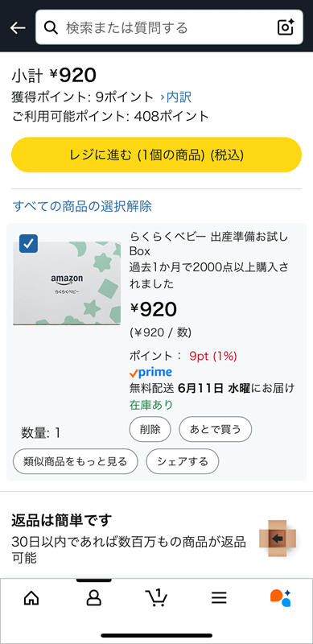Click 類似商品をもっと見る button
Screen dimensions: 313x644
click(75, 461)
